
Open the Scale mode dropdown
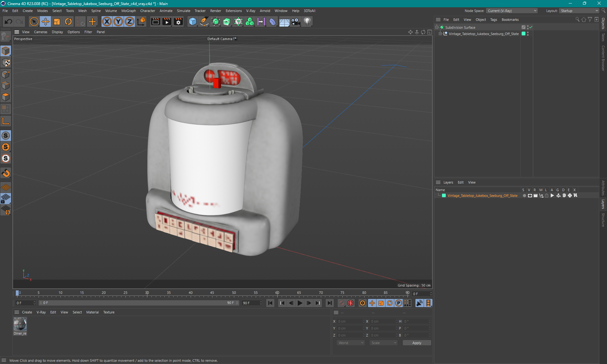[x=383, y=343]
